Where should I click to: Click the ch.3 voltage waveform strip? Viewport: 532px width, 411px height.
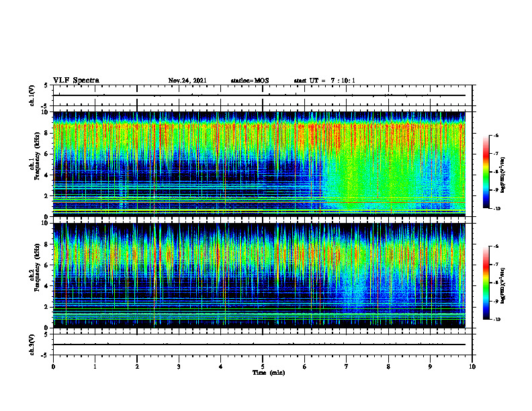263,345
